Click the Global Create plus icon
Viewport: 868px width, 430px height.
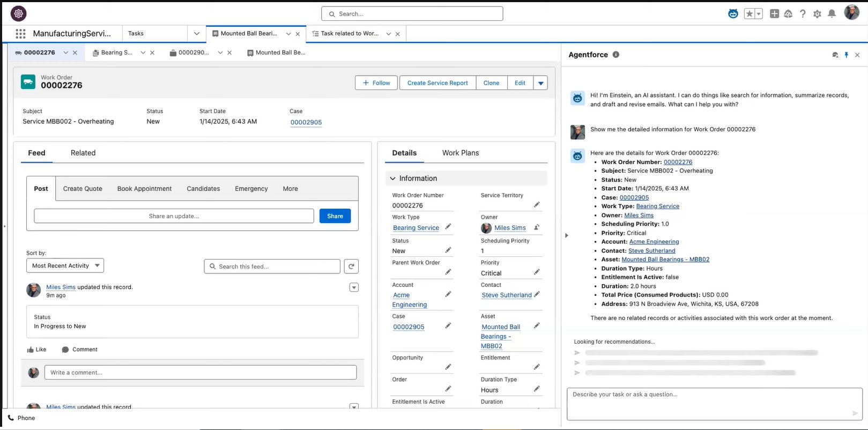(774, 14)
